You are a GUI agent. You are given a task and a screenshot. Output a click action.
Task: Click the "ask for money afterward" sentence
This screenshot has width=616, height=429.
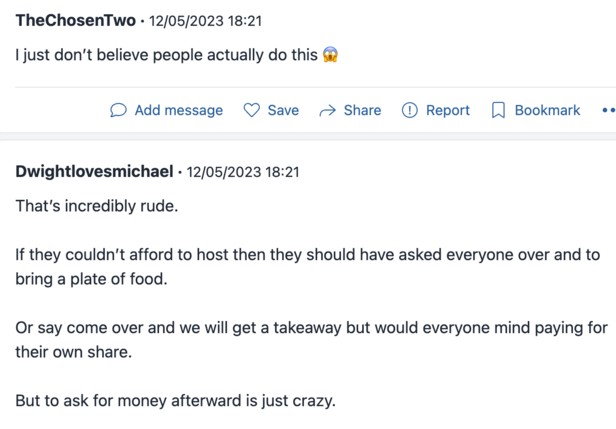tap(175, 401)
